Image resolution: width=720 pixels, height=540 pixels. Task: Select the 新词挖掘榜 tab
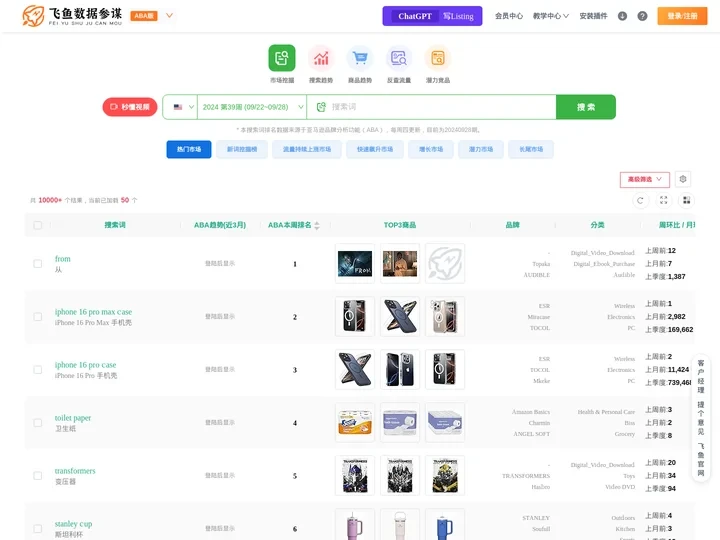[242, 149]
